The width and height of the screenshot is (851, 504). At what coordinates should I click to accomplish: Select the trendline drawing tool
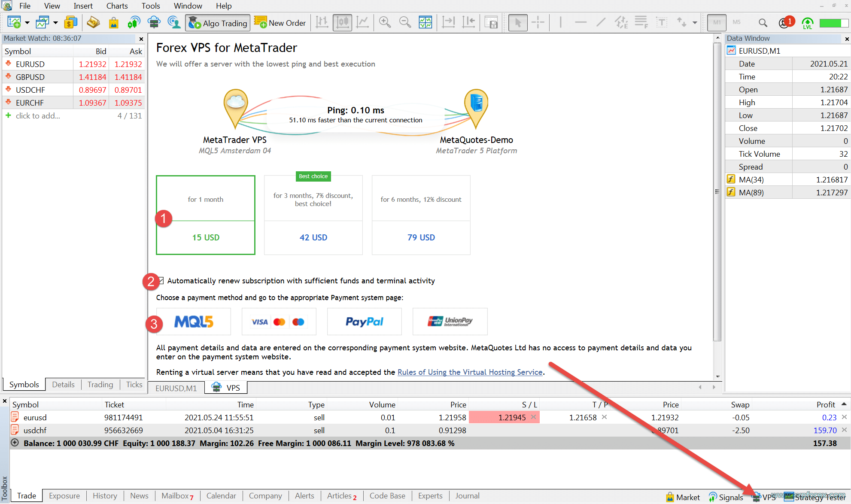601,22
